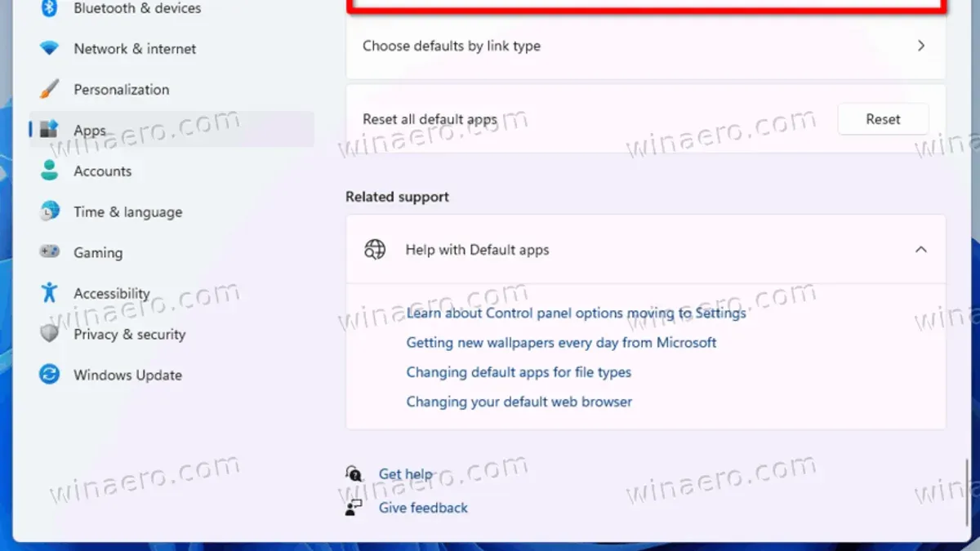
Task: Click the Personalization paintbrush icon
Action: (x=50, y=89)
